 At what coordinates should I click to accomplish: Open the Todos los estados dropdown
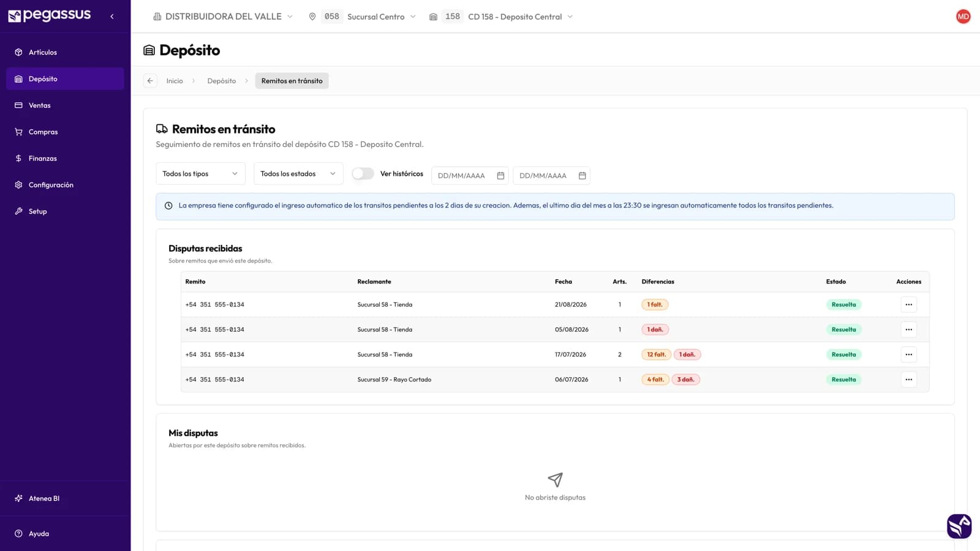(x=298, y=174)
